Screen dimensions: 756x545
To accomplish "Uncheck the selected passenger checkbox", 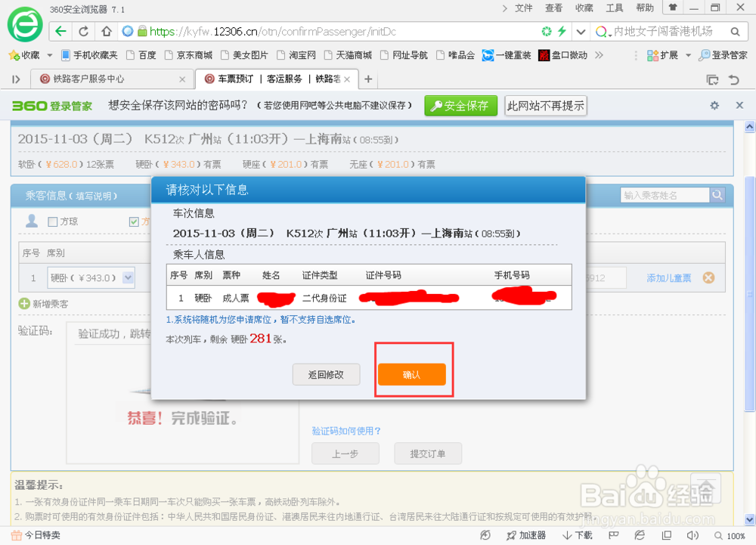I will coord(134,221).
